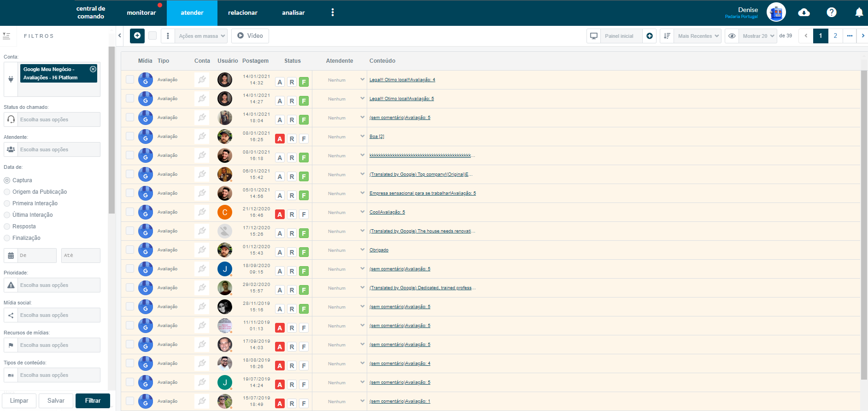This screenshot has height=411, width=868.
Task: Click the Salvar button
Action: [x=56, y=400]
